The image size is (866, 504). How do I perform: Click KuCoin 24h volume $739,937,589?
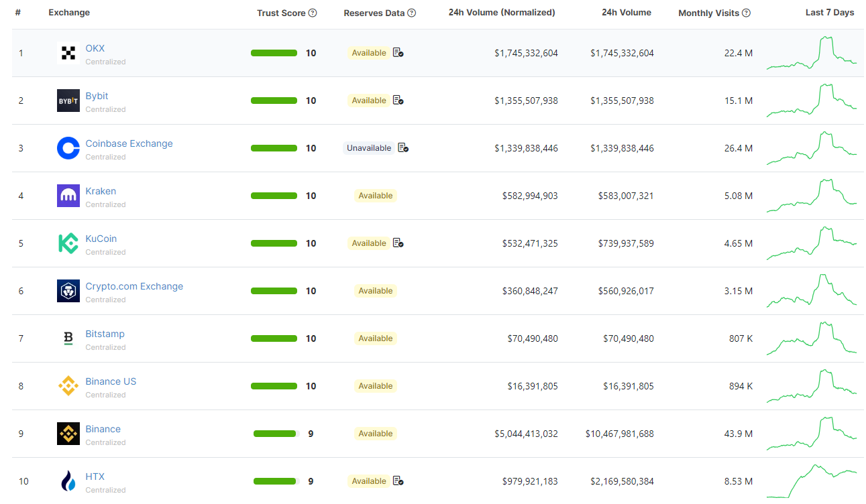(x=626, y=243)
